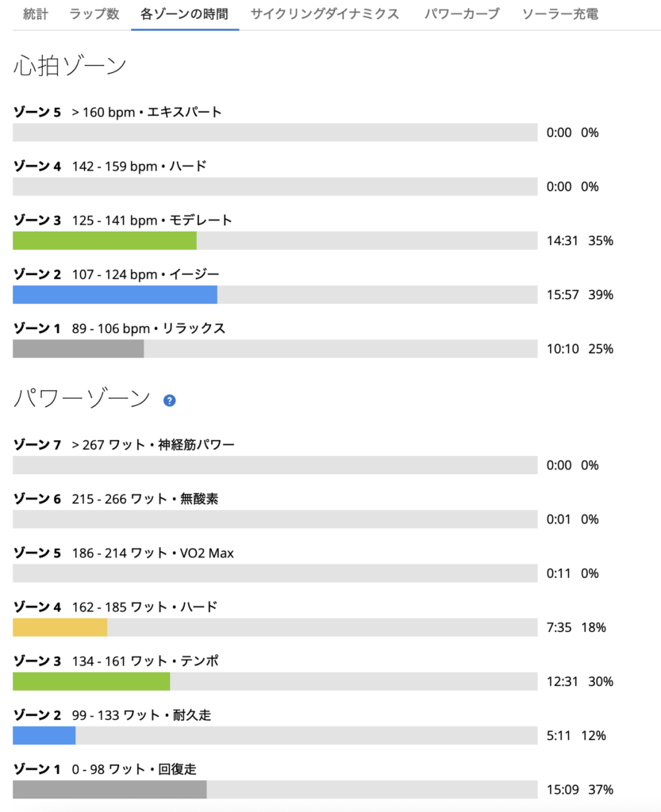Click the 心拍ゾーン section heading
Screen dimensions: 661x812
(x=70, y=67)
